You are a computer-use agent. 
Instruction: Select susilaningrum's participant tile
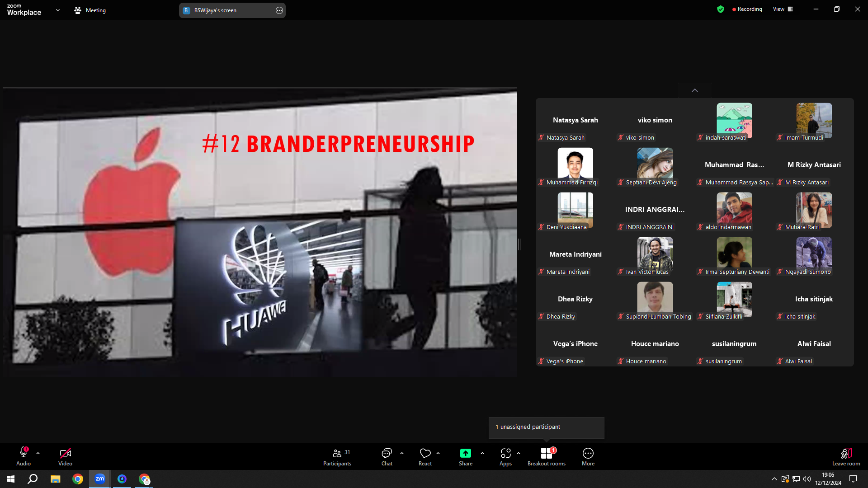tap(735, 344)
